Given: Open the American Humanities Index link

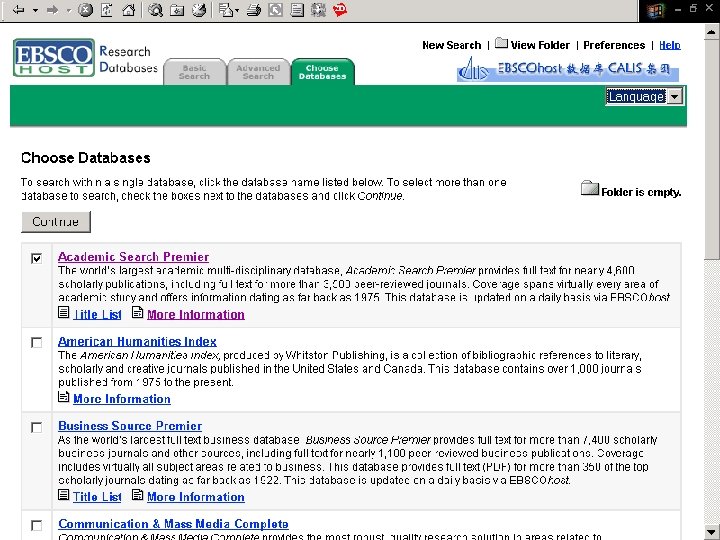Looking at the screenshot, I should (137, 342).
